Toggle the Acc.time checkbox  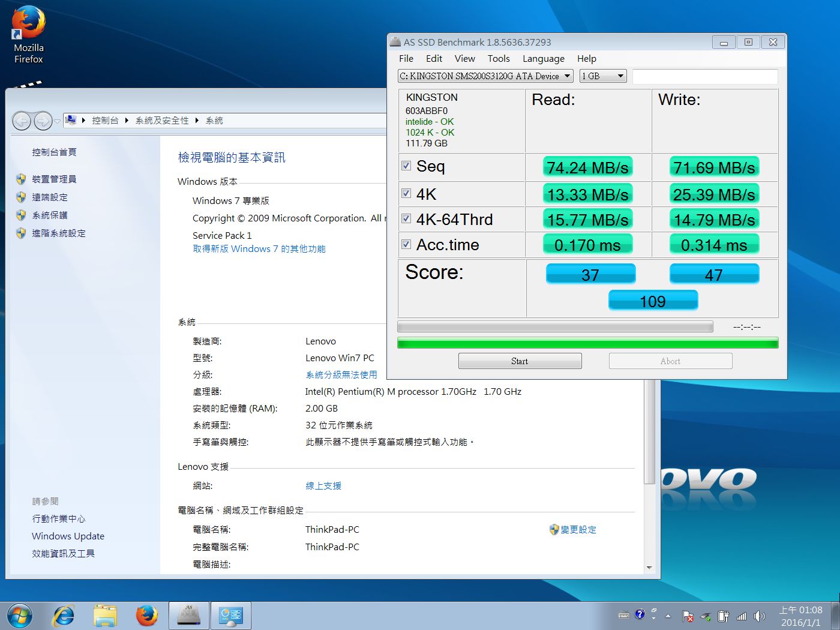[406, 244]
